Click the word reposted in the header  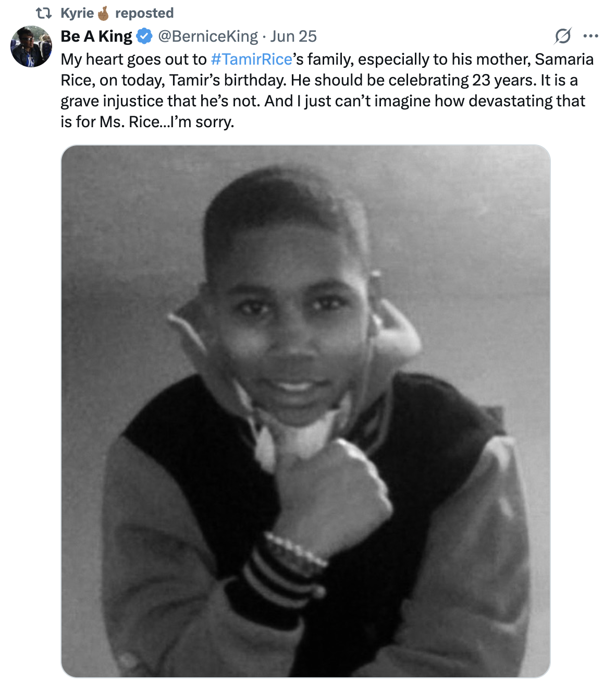144,13
